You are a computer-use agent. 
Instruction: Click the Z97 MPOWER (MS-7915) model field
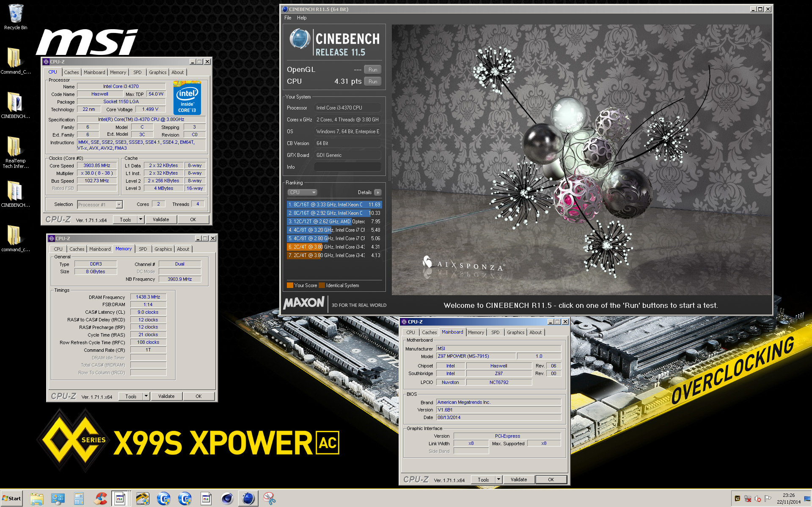[x=476, y=356]
